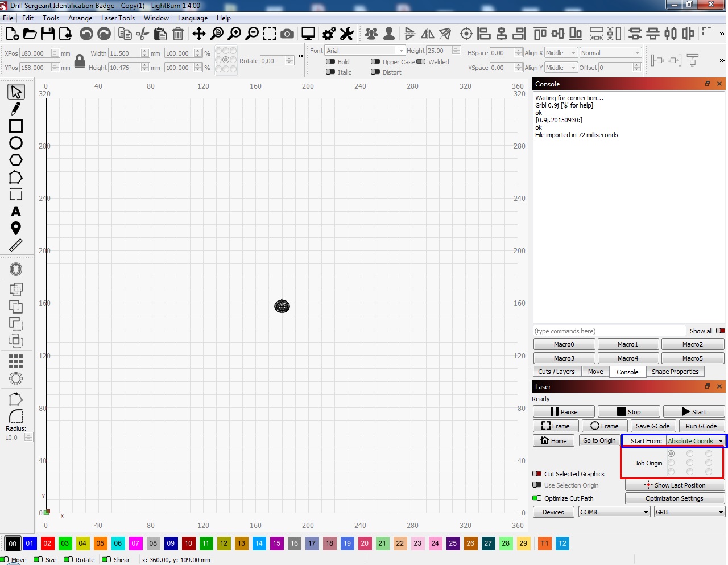Select the Draw Lines pencil tool

tap(16, 108)
